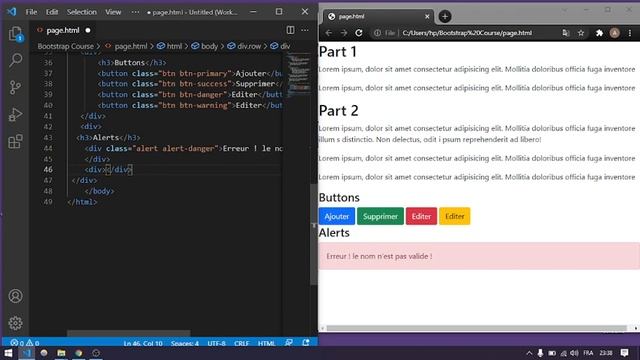
Task: Click the Chrome address bar URL
Action: [x=467, y=33]
